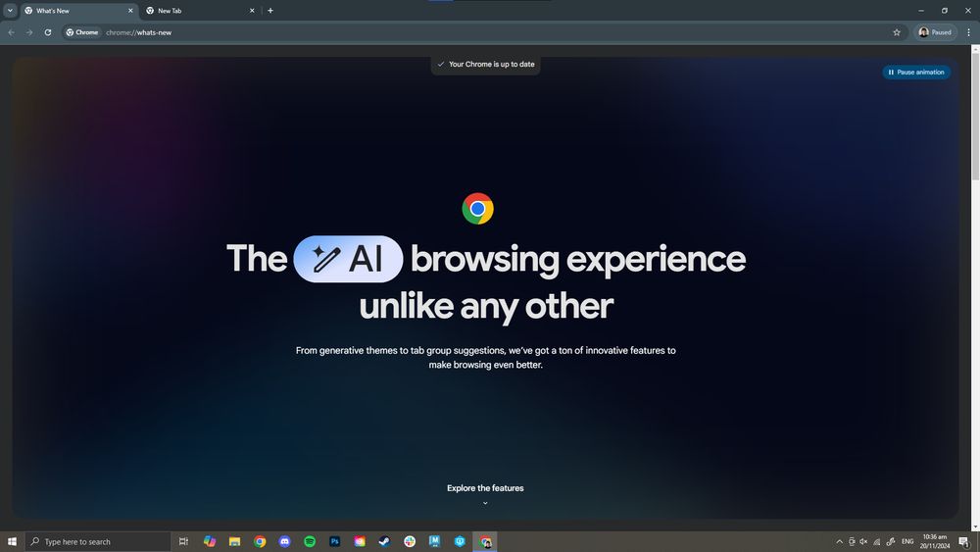The width and height of the screenshot is (980, 552).
Task: Go back using the browser back arrow
Action: [x=11, y=32]
